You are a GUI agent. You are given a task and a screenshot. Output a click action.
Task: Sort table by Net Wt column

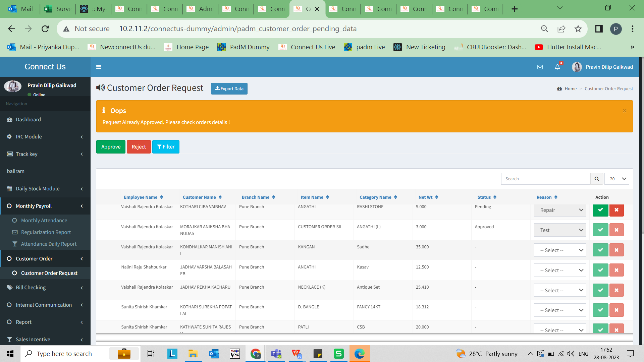[x=428, y=197]
